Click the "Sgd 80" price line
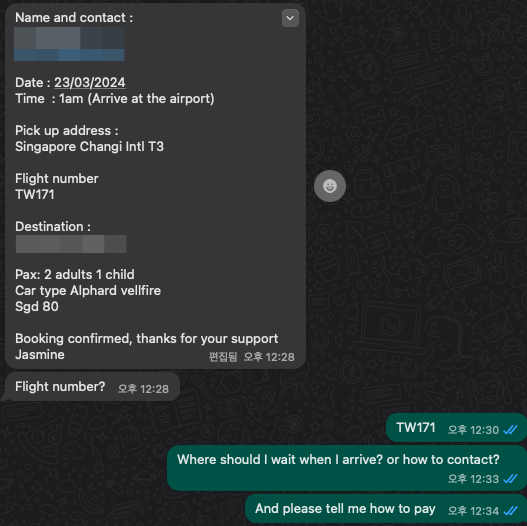Screen dimensions: 527x526 (37, 307)
